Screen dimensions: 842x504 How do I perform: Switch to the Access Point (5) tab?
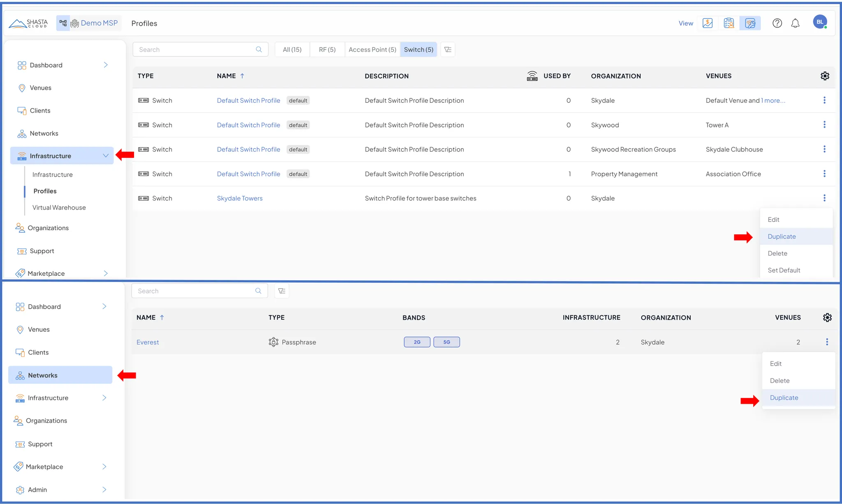(372, 50)
